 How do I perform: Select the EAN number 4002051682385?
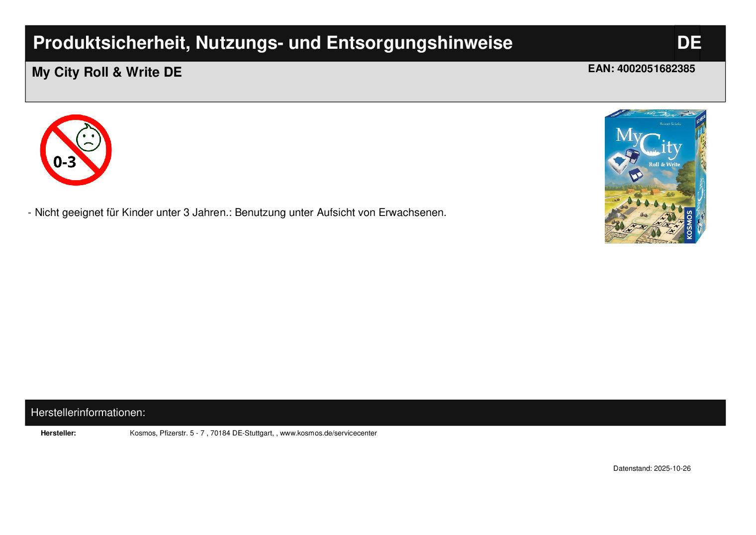[641, 69]
